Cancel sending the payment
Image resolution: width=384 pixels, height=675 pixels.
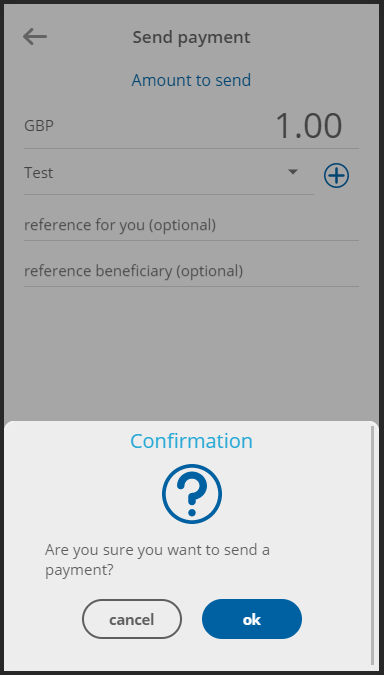[132, 619]
